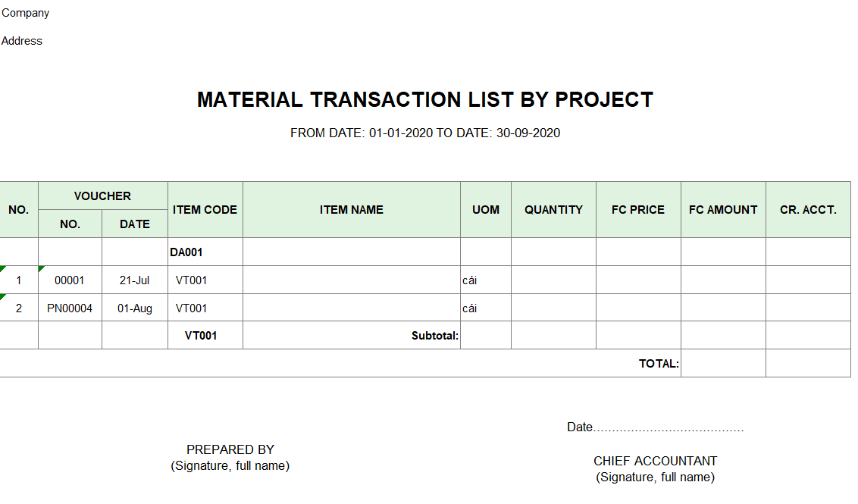Click the VOUCHER merged header cell
The height and width of the screenshot is (504, 858).
(102, 196)
